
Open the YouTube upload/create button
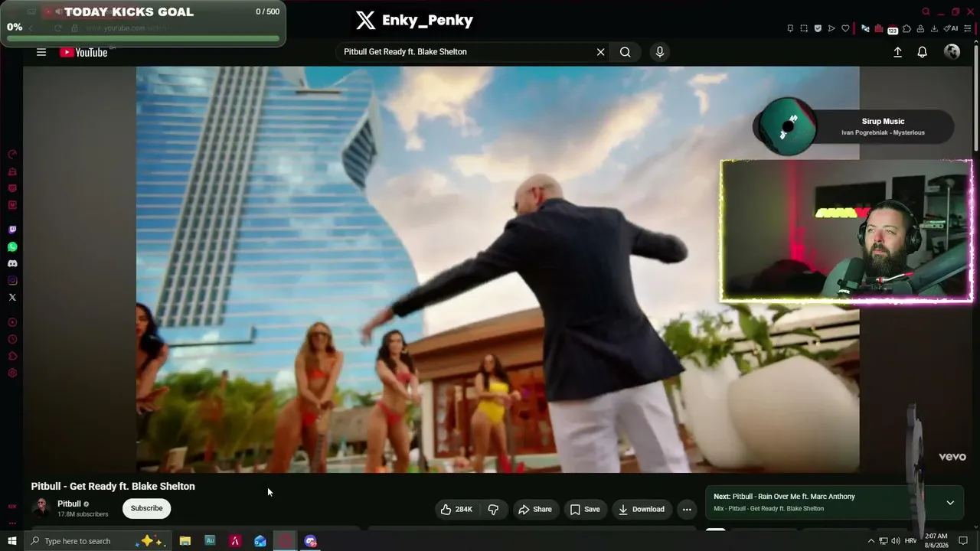[x=897, y=52]
